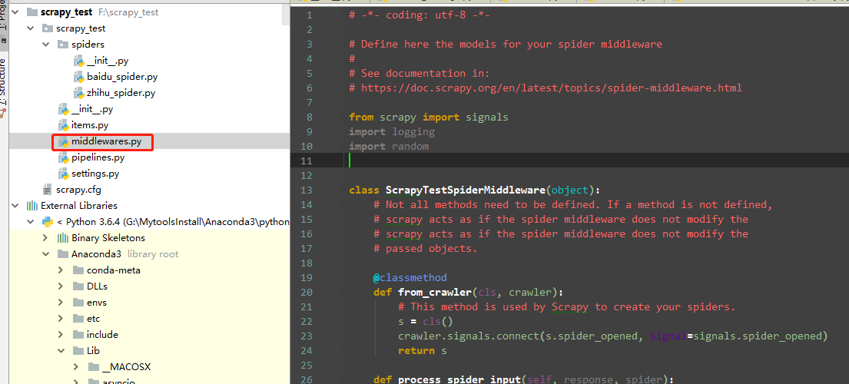Click the Python 3.6.4 interpreter icon
The width and height of the screenshot is (849, 384).
(48, 222)
